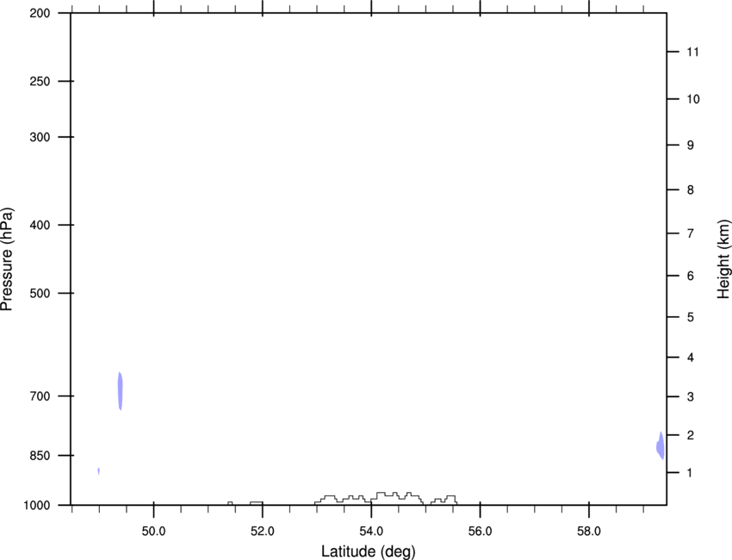This screenshot has height=560, width=732.
Task: Click the 10 km height label
Action: 693,99
